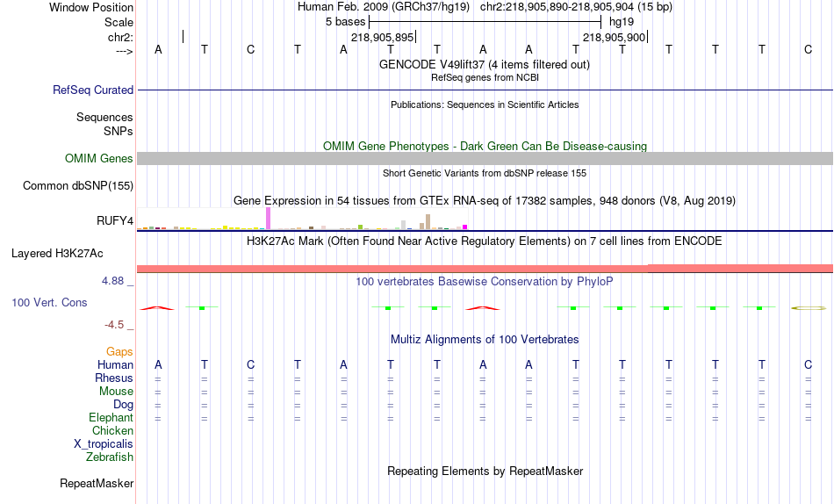Click the Sequences track label

[104, 117]
